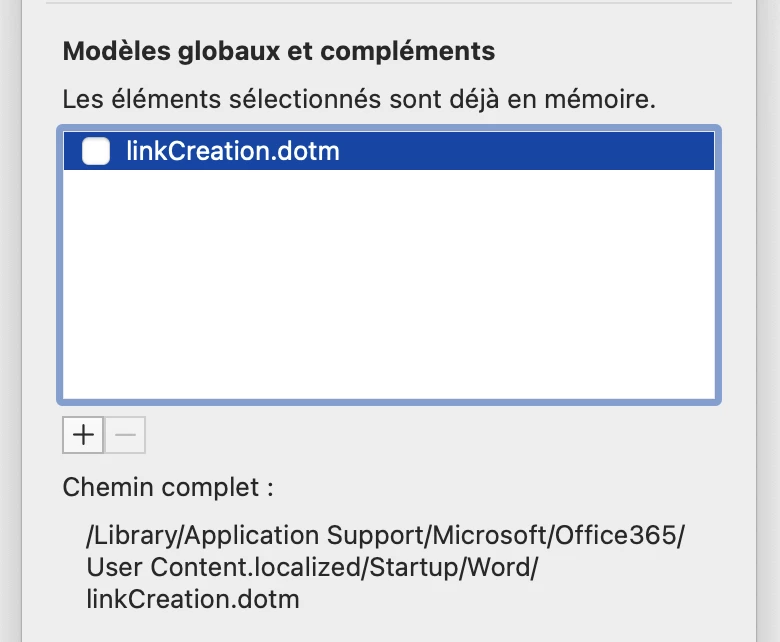
Task: Click the blue highlighted row right of the filename
Action: tap(527, 151)
